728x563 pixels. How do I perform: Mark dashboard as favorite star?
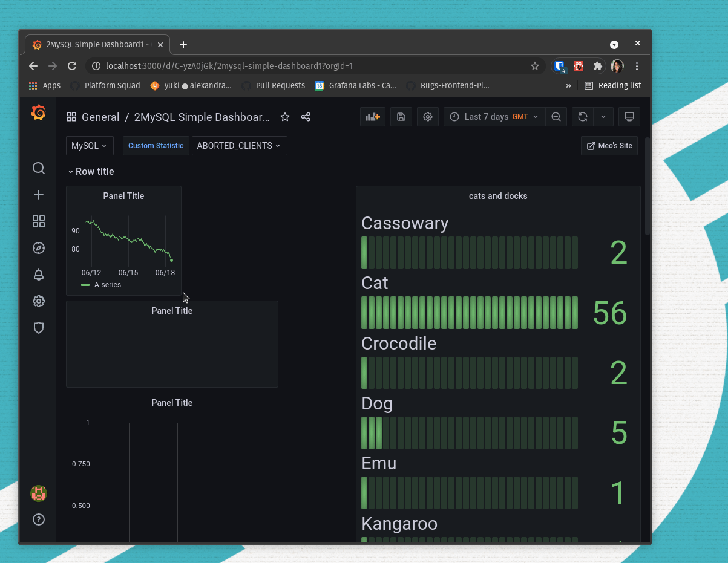point(285,117)
